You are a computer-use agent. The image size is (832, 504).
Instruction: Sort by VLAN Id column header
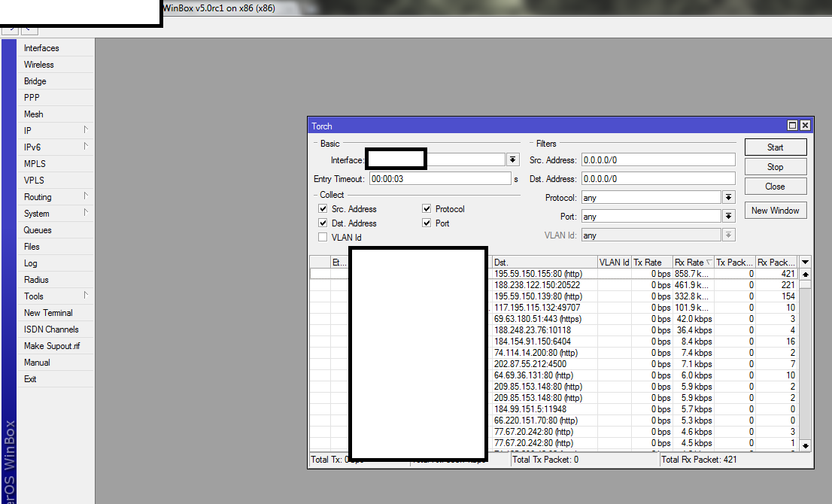click(615, 262)
